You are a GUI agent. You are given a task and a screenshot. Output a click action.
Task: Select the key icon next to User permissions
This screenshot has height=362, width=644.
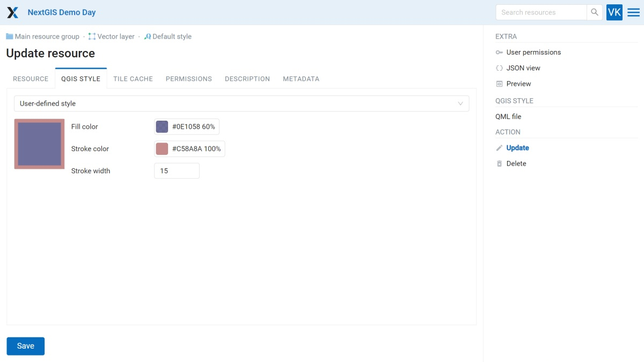(x=499, y=52)
